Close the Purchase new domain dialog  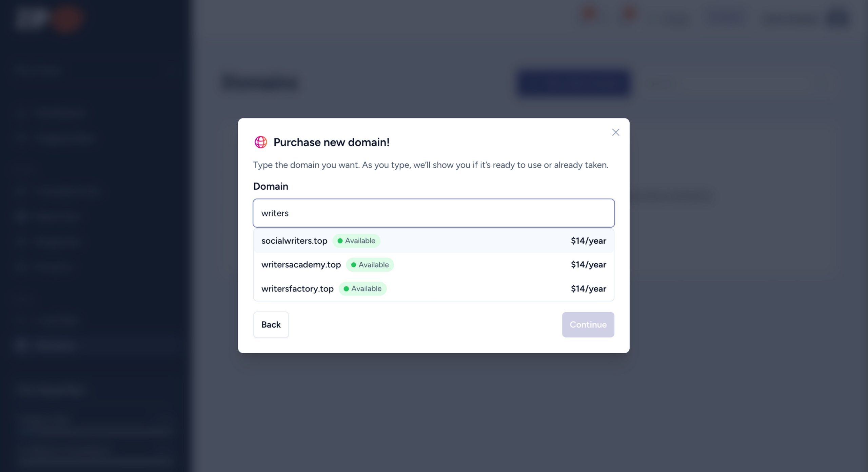click(x=615, y=132)
